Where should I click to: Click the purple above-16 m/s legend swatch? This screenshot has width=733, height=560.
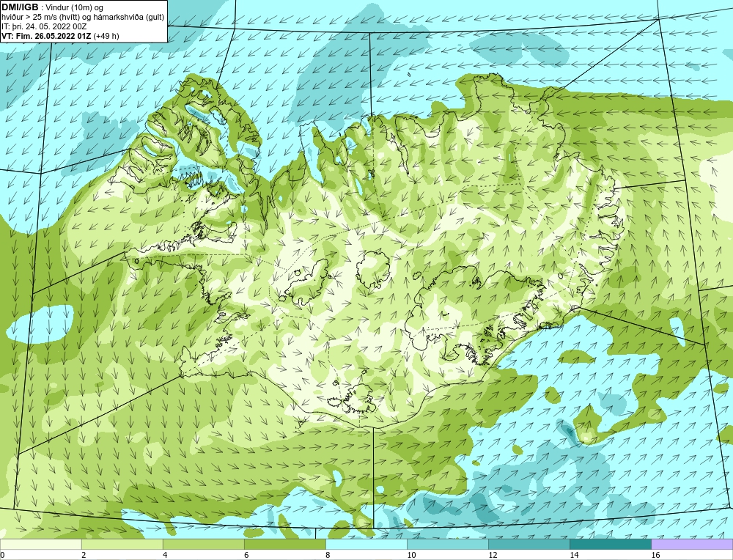coord(692,545)
